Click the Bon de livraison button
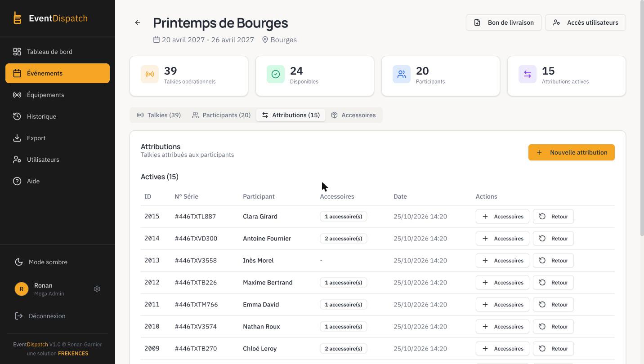644x364 pixels. (504, 22)
